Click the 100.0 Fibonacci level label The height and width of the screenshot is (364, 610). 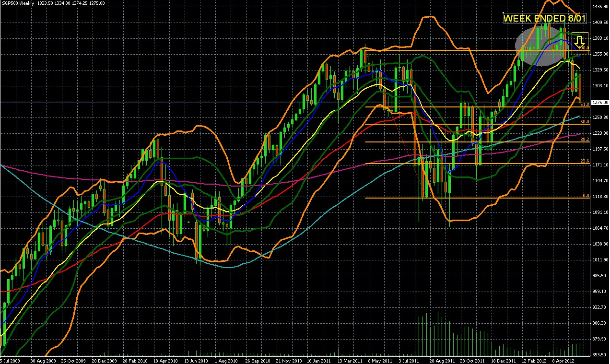[583, 48]
